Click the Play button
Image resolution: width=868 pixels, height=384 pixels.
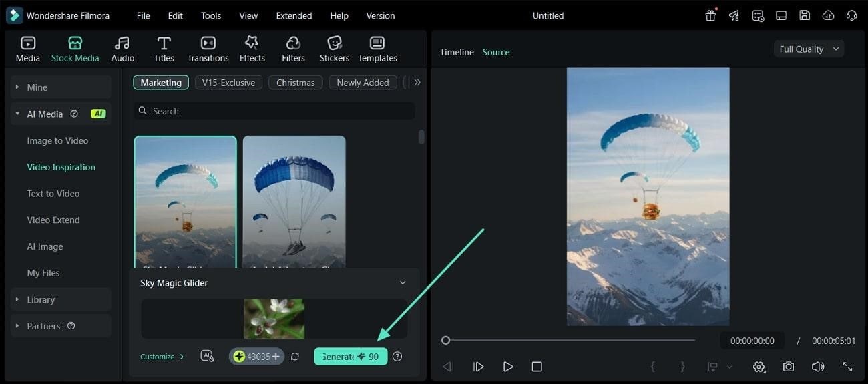coord(508,367)
